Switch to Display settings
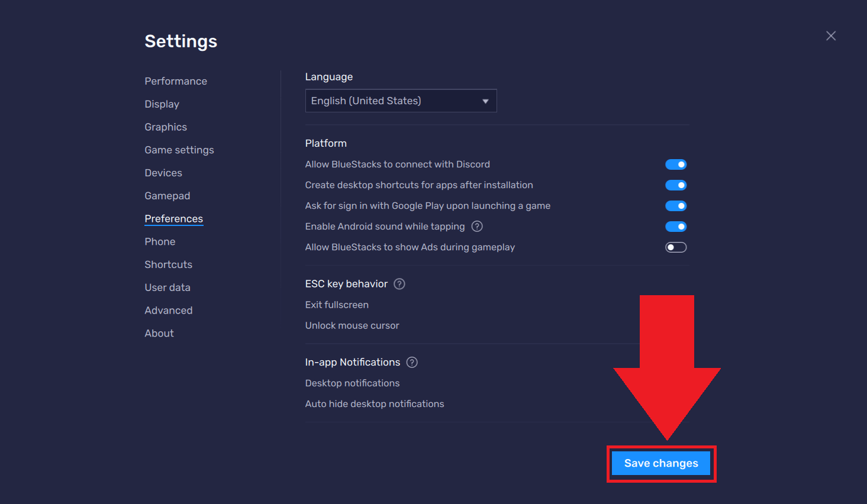 162,104
